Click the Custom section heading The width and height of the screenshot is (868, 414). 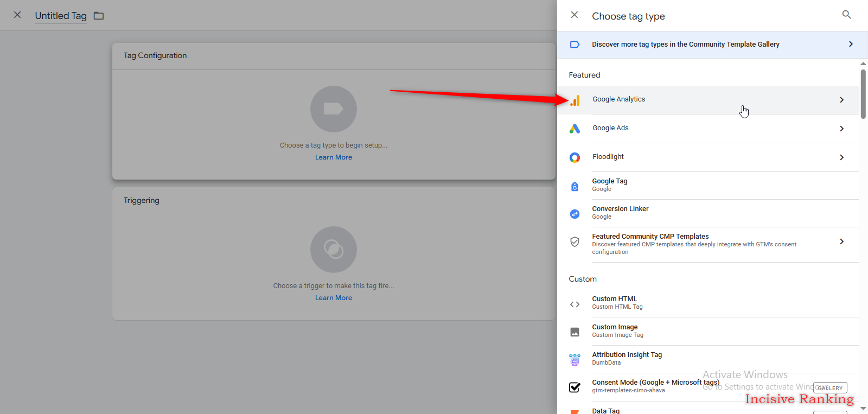point(583,279)
